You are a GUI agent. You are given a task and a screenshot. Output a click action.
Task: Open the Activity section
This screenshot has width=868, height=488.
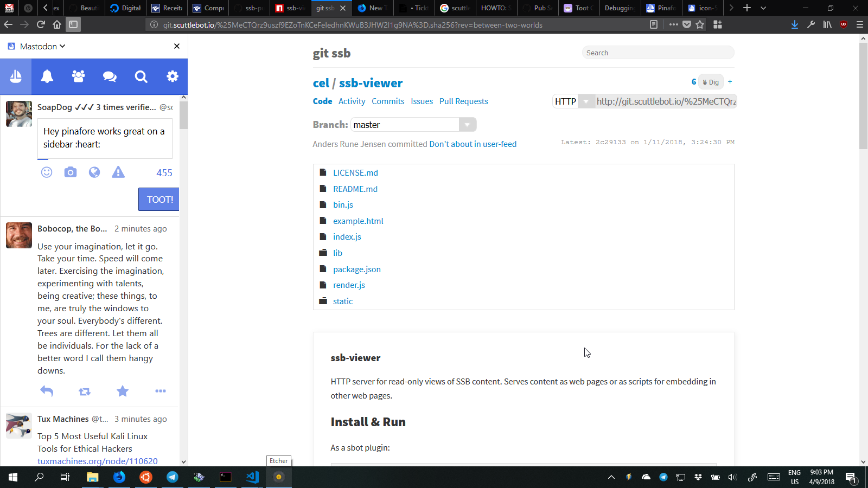coord(352,101)
